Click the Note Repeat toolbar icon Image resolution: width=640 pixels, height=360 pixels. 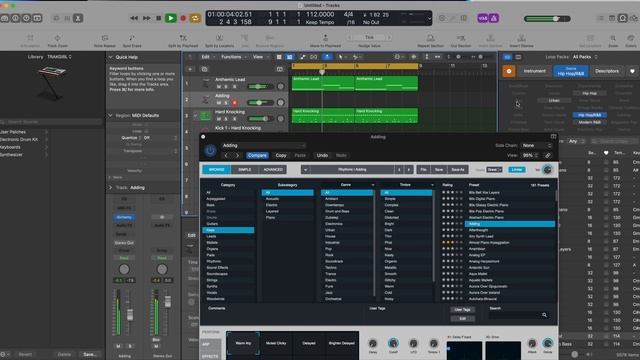point(104,38)
